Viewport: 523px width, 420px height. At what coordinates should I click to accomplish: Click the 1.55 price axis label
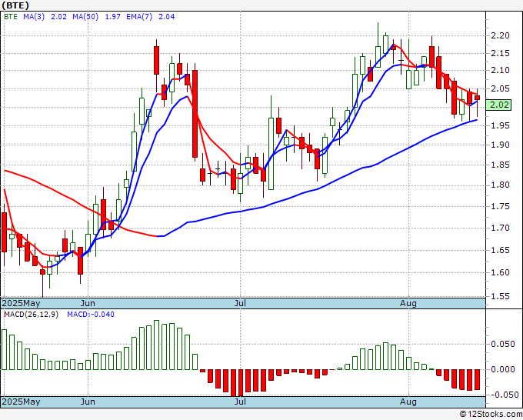pos(500,296)
